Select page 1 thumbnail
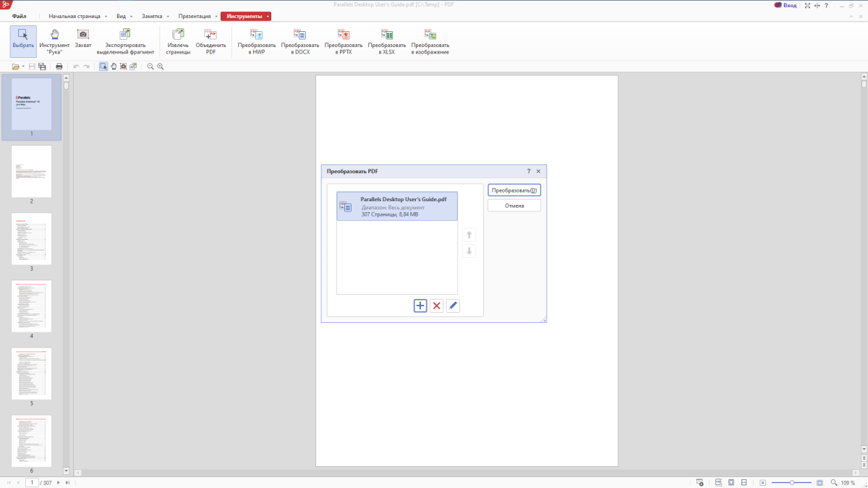Viewport: 868px width, 488px height. tap(31, 104)
